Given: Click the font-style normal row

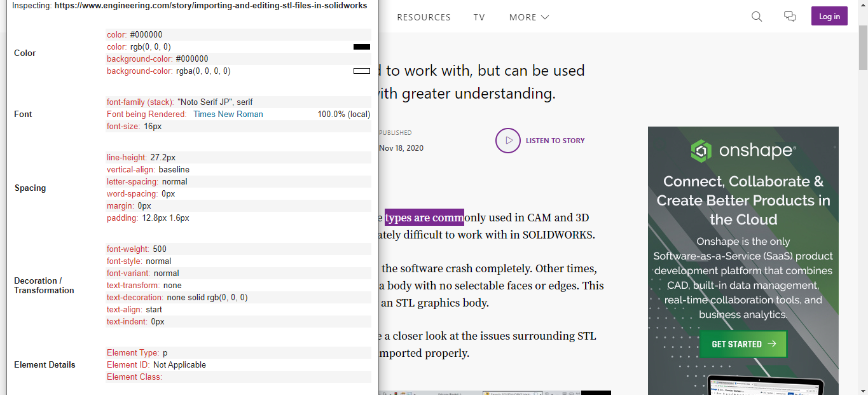Looking at the screenshot, I should coord(238,261).
